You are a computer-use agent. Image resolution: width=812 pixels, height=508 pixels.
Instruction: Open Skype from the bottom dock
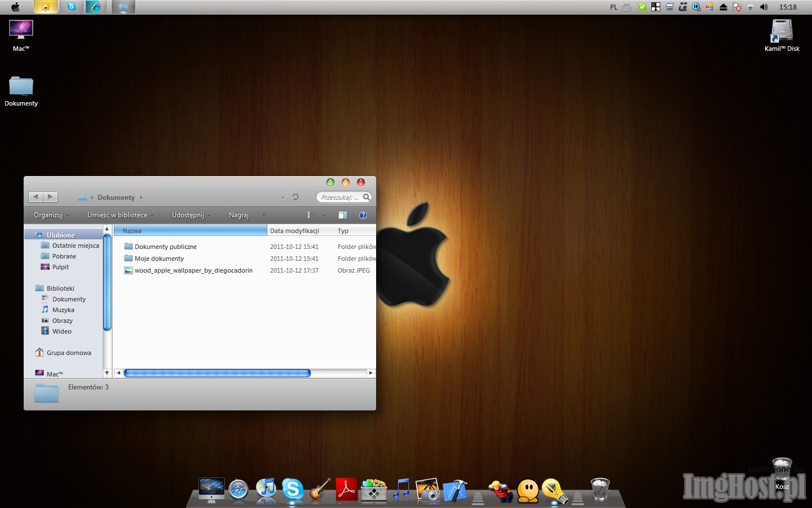(x=293, y=489)
